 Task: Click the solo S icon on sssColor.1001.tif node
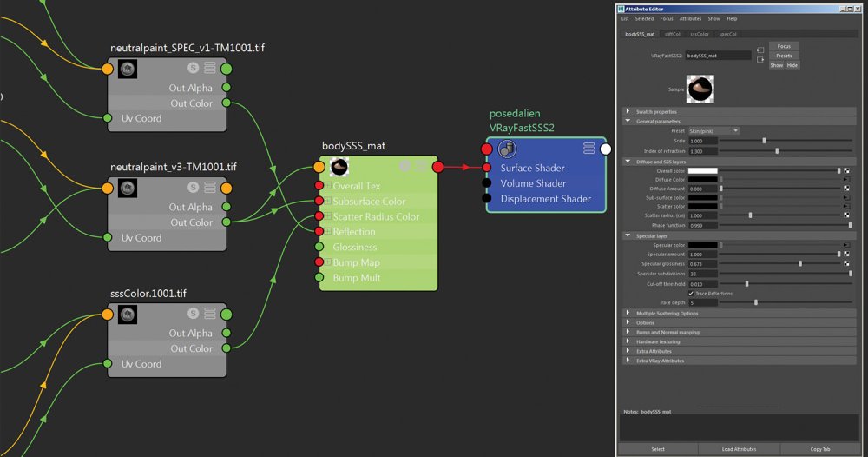click(x=193, y=314)
